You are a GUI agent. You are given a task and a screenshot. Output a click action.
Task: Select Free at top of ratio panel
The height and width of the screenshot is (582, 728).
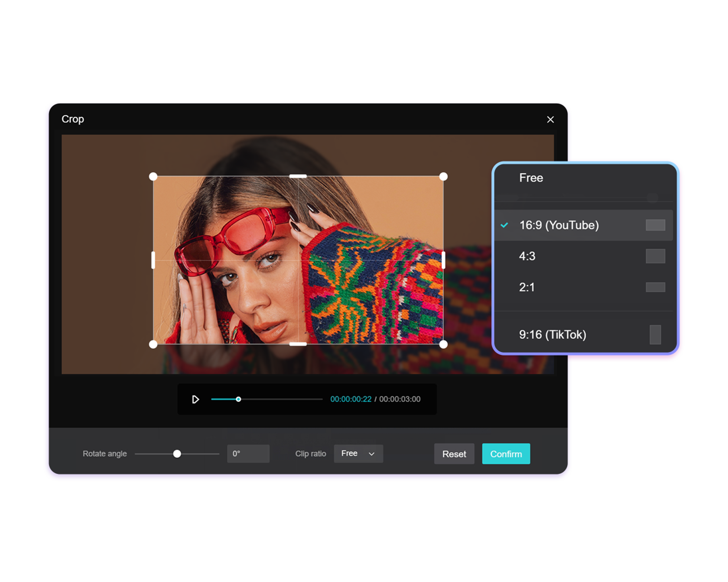click(x=531, y=178)
